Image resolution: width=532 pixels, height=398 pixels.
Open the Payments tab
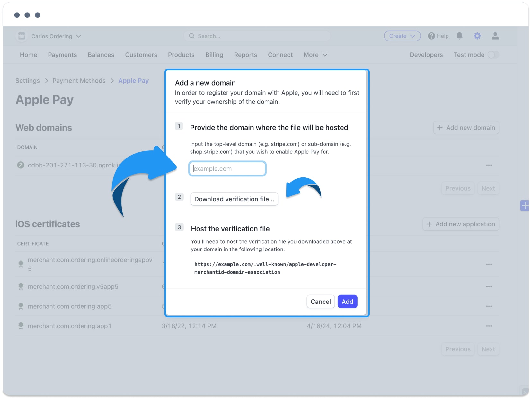coord(62,55)
